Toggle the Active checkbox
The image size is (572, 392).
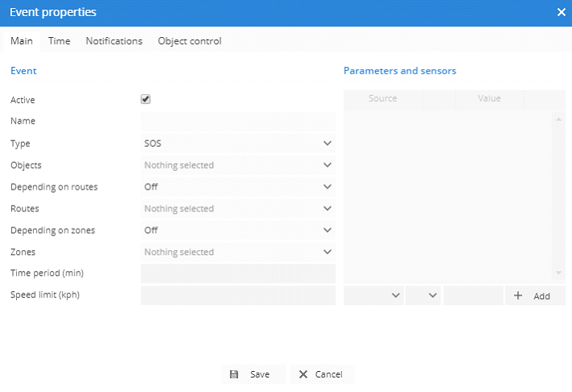coord(146,99)
